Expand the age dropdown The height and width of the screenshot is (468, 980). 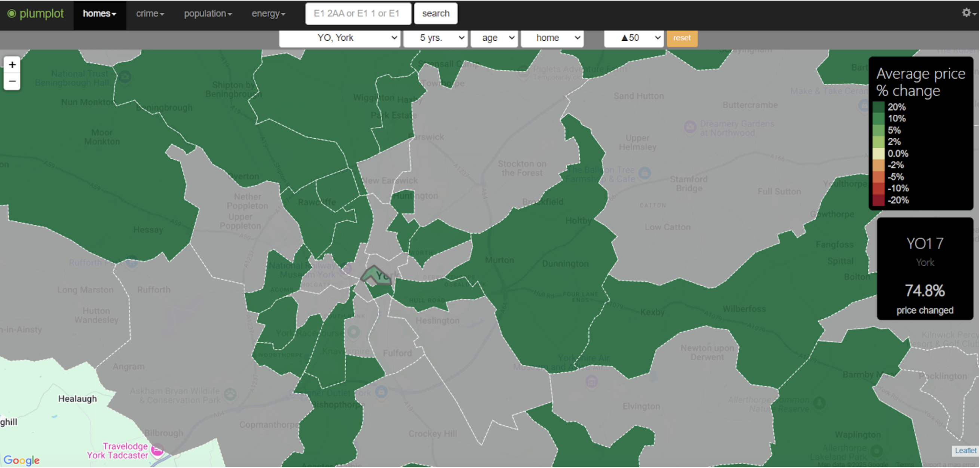(494, 38)
